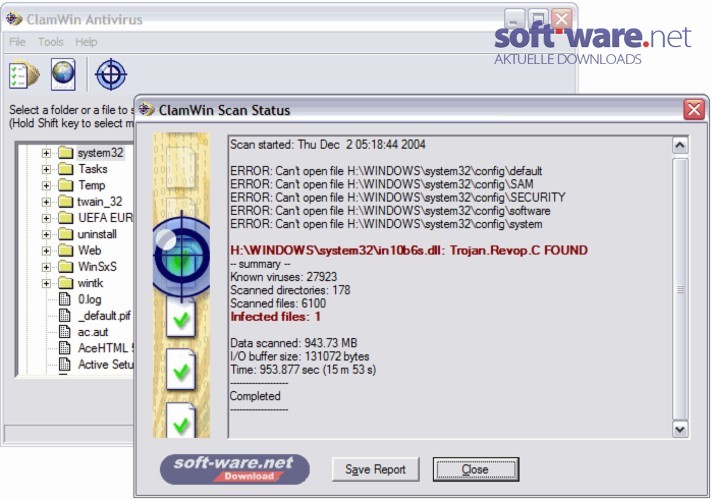
Task: Click the Close button in Scan Status
Action: point(475,469)
